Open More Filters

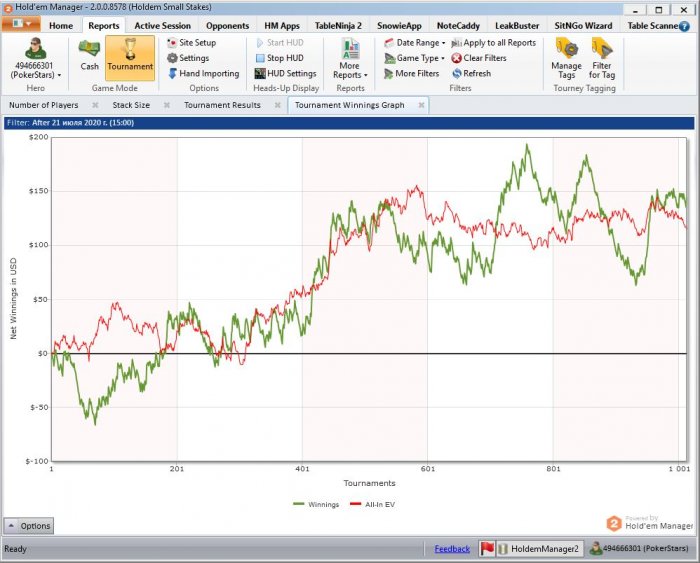[412, 73]
